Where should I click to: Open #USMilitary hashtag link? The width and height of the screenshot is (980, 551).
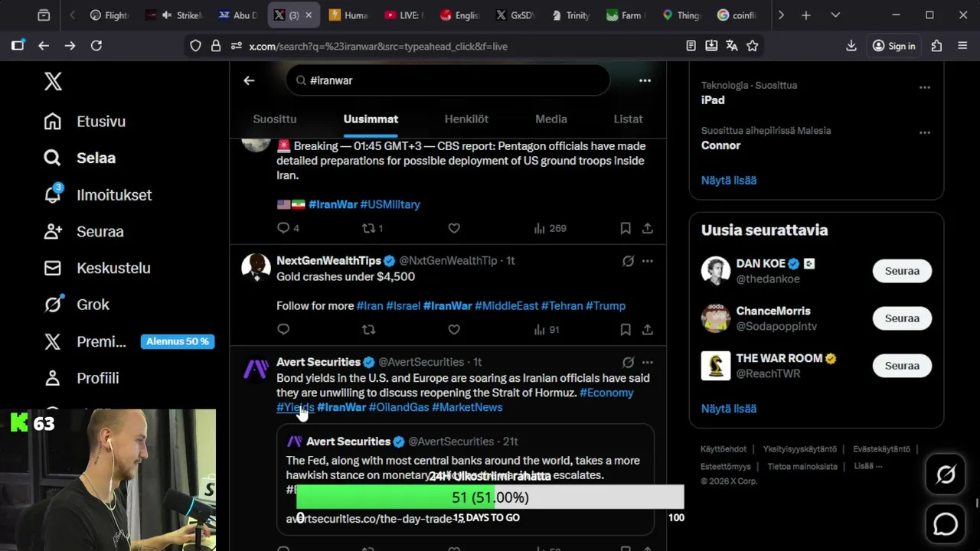tap(390, 204)
